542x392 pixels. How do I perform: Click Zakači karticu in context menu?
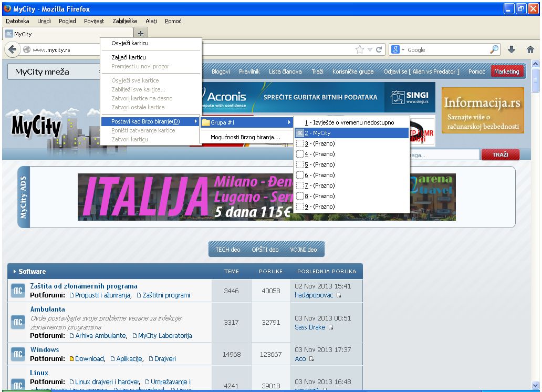click(150, 57)
